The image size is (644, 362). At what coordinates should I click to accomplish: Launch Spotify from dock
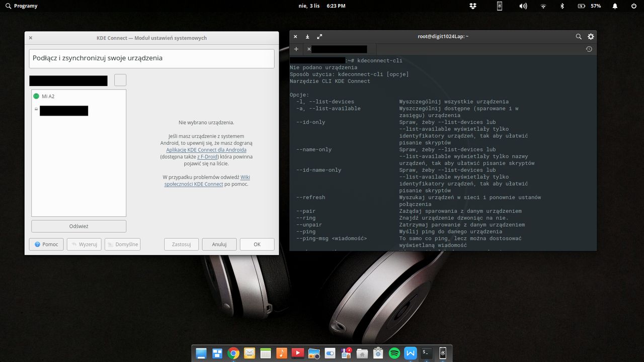(x=394, y=353)
